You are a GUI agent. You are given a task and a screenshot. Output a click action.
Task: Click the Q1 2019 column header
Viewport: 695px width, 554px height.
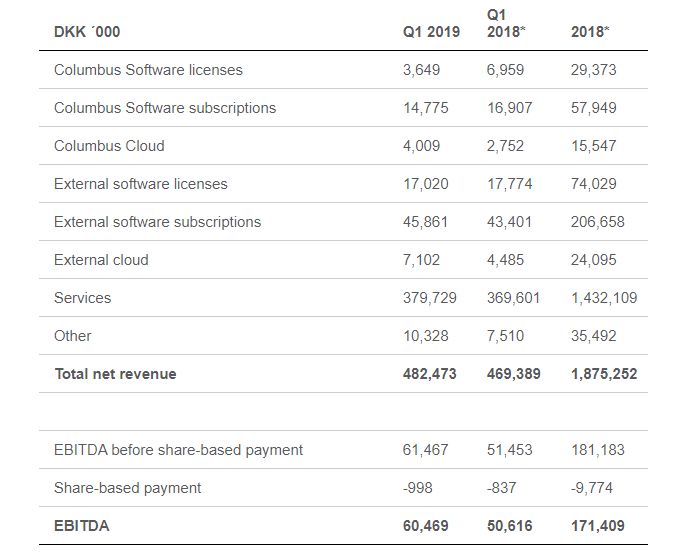(431, 32)
